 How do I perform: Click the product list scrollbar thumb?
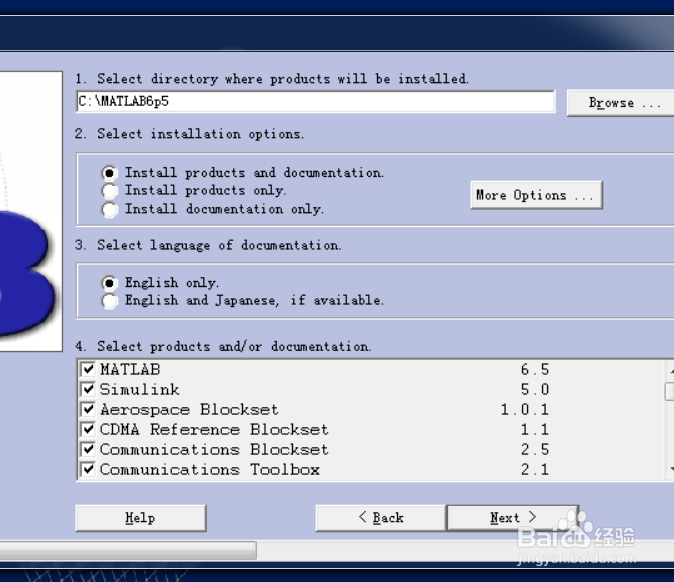pyautogui.click(x=670, y=391)
